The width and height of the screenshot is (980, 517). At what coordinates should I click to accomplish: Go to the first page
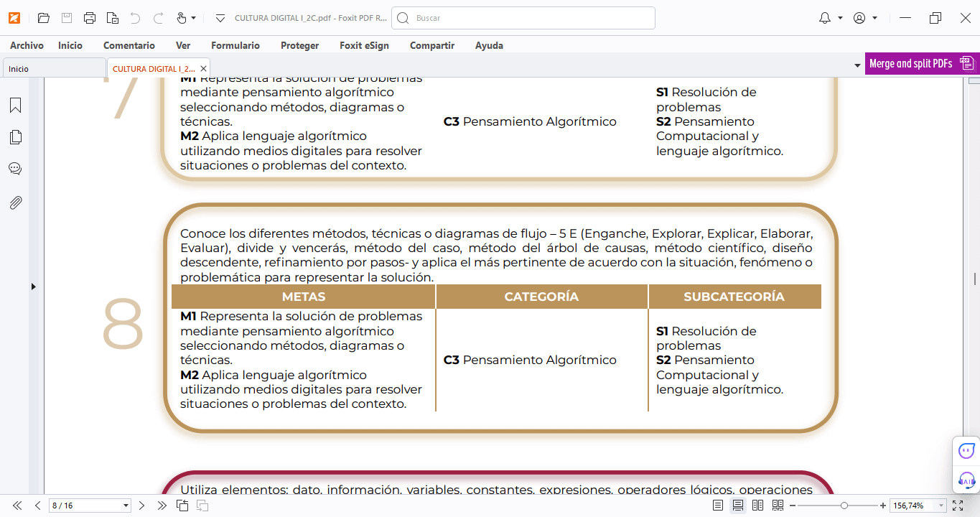tap(18, 506)
